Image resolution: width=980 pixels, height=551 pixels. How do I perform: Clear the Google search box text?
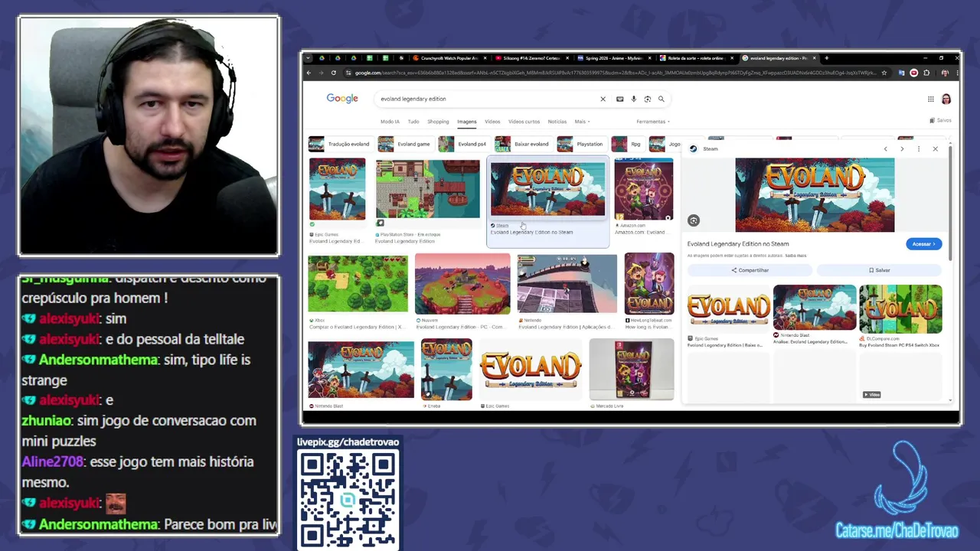[603, 99]
